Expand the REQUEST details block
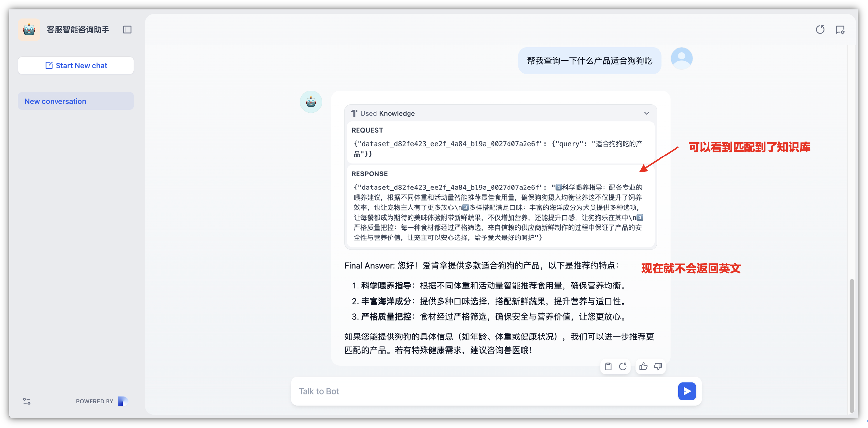 367,130
